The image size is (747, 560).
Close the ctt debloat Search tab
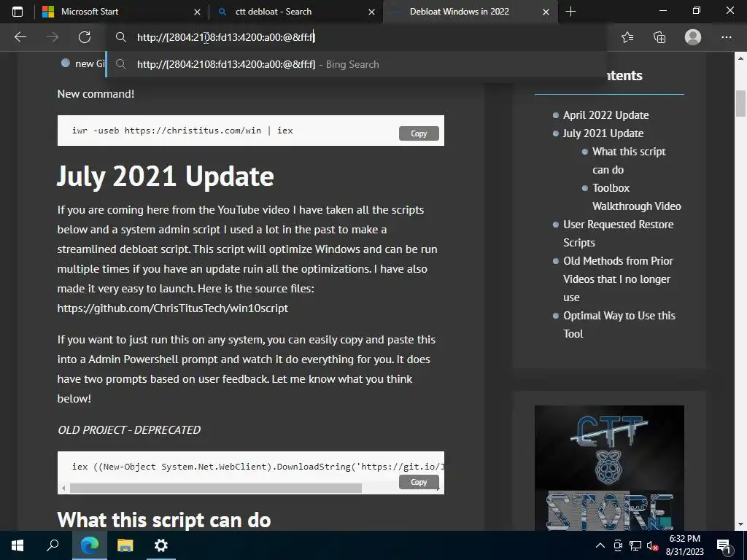(371, 12)
